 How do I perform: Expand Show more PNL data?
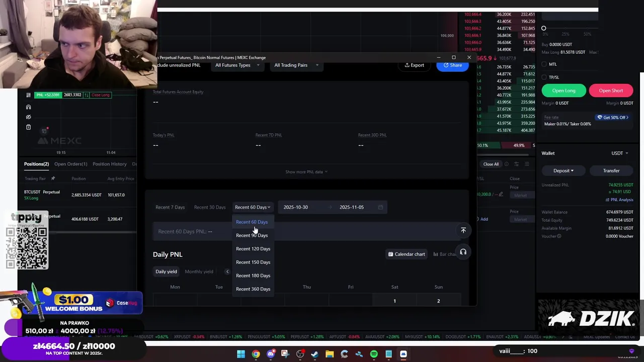click(x=306, y=172)
